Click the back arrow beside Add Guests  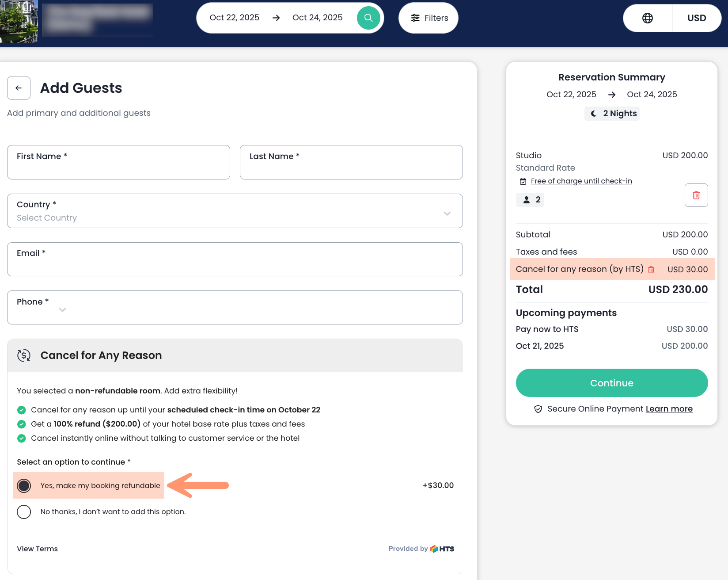[x=19, y=88]
